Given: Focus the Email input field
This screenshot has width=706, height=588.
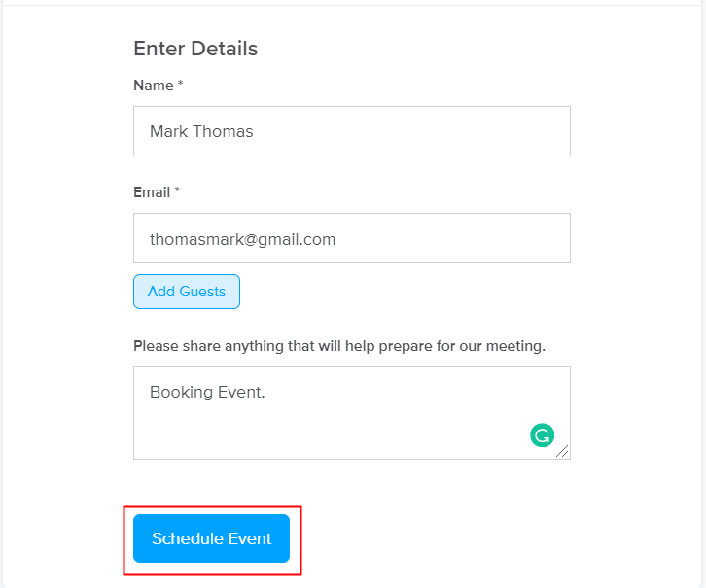Looking at the screenshot, I should 351,238.
